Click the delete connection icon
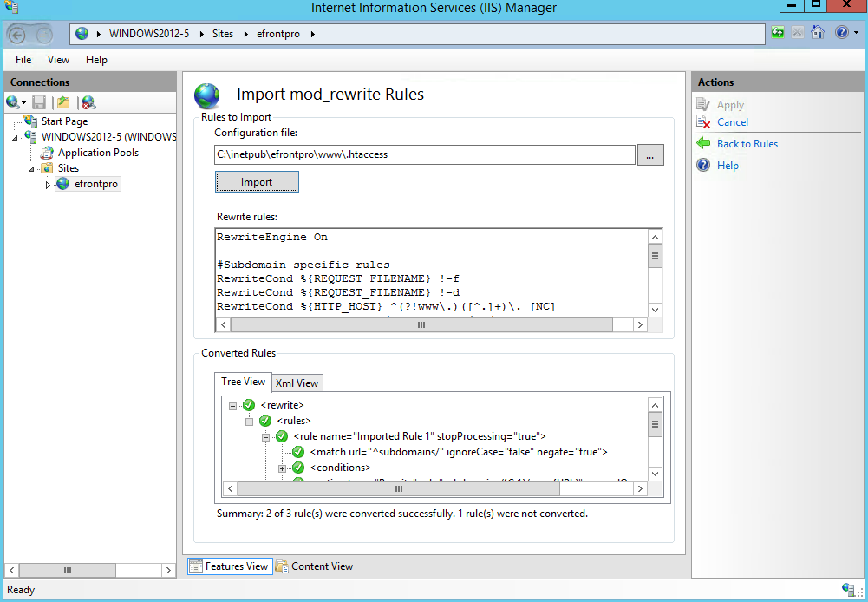 tap(88, 102)
